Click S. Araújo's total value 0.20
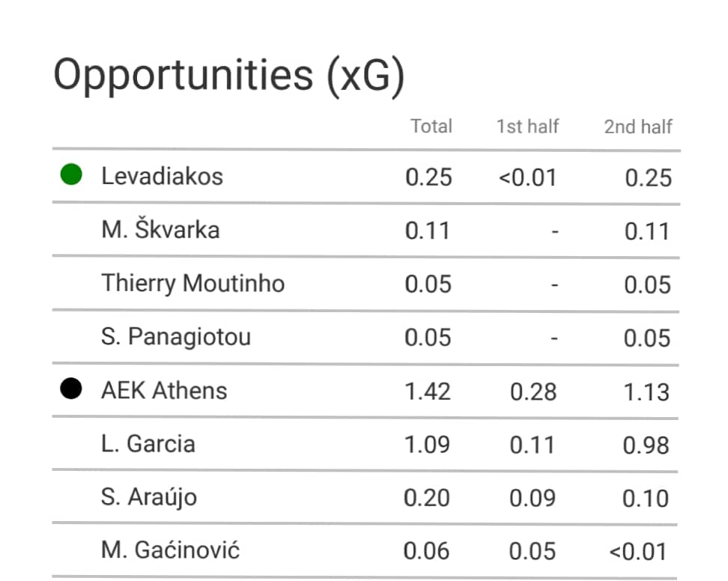The image size is (728, 581). (427, 499)
